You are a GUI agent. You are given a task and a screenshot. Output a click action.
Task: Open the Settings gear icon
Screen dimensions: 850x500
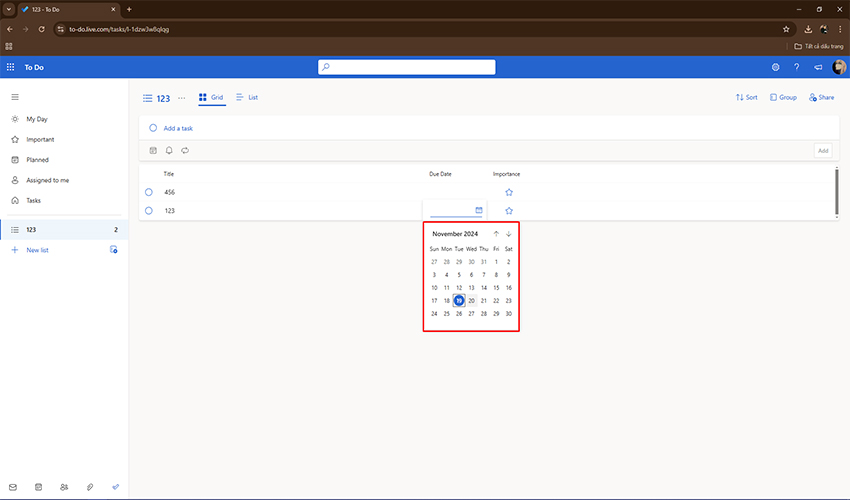[775, 67]
